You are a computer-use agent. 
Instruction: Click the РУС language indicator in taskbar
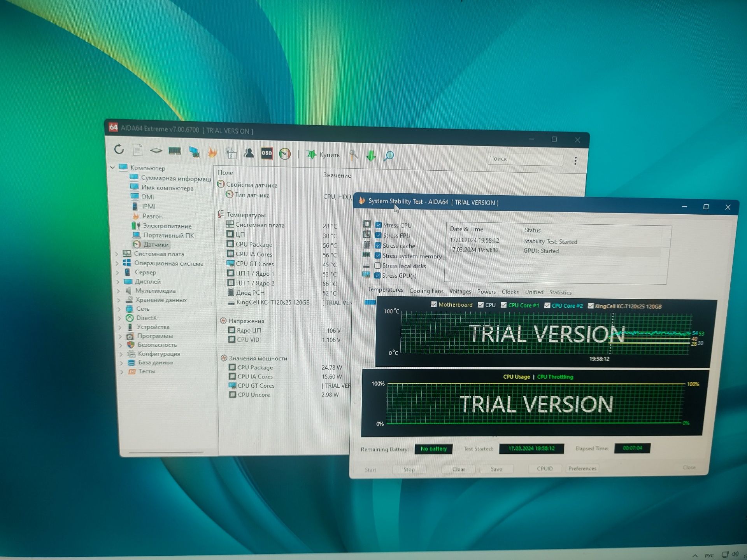pos(710,556)
